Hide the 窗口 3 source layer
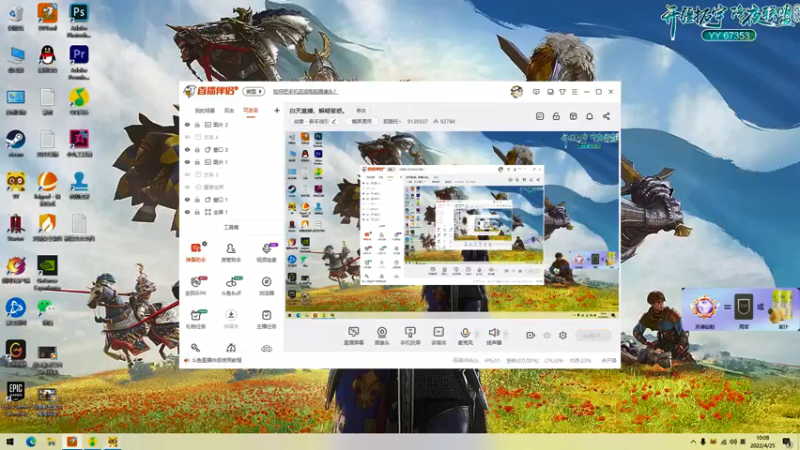 (187, 149)
